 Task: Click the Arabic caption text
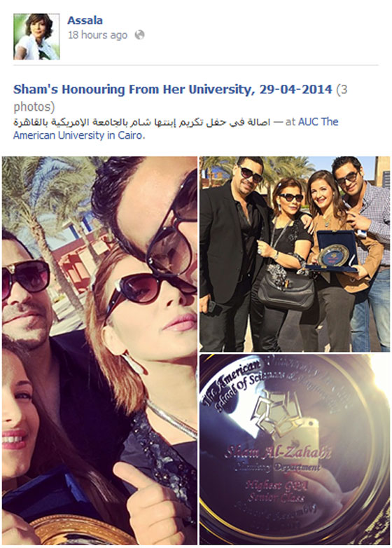click(x=141, y=123)
